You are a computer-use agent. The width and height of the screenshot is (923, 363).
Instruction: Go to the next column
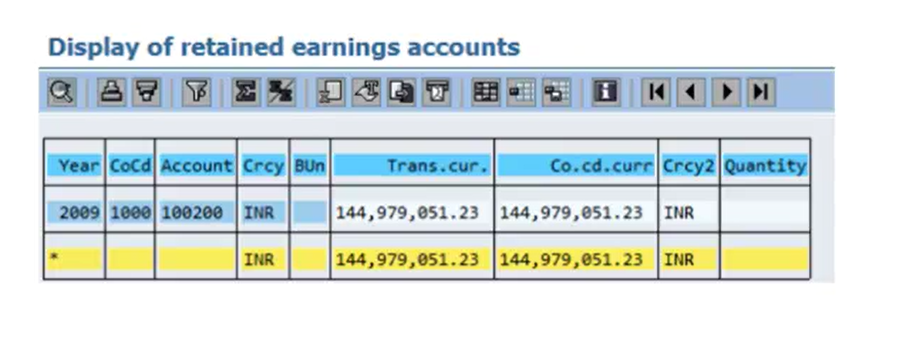tap(726, 92)
